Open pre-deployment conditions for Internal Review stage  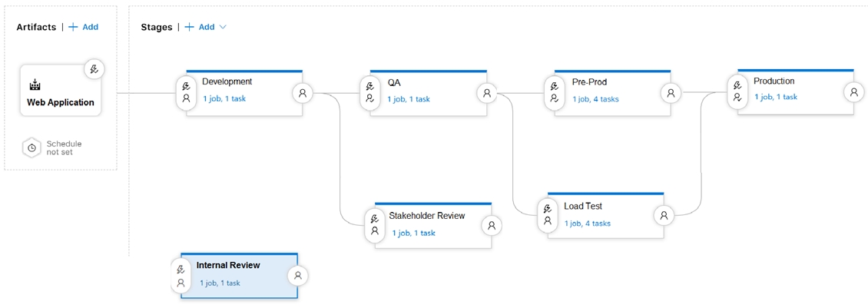click(181, 276)
